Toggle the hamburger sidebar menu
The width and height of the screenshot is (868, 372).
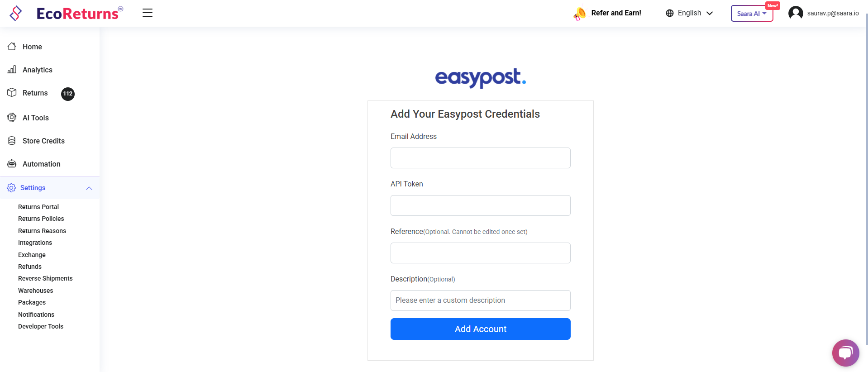coord(148,13)
